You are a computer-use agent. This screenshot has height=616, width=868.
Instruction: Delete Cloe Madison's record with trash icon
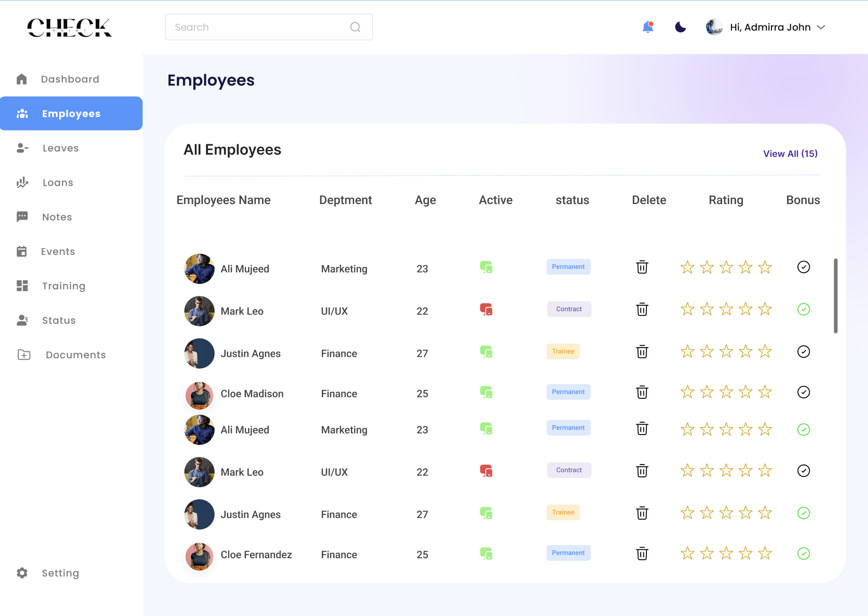[642, 392]
